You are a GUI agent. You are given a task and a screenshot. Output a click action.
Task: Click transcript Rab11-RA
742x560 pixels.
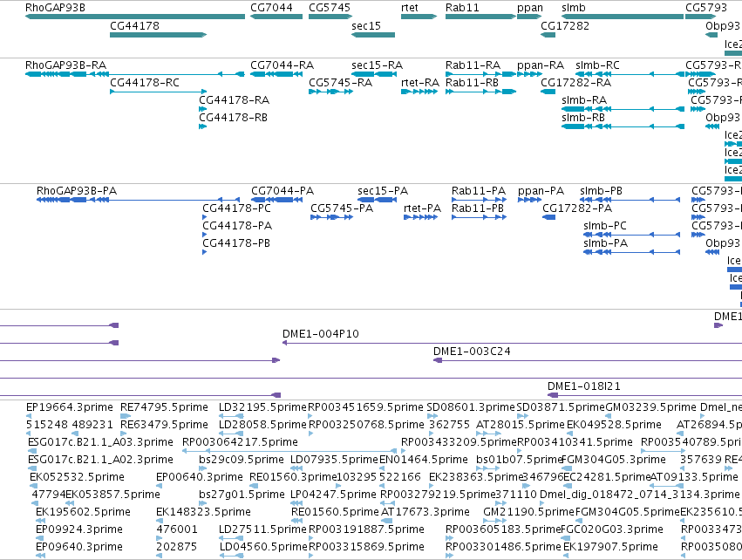point(480,74)
